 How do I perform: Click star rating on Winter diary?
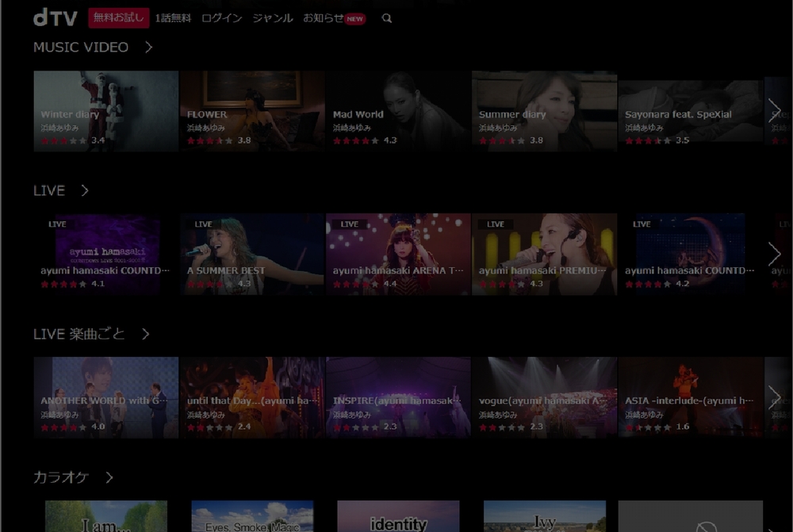pos(63,140)
